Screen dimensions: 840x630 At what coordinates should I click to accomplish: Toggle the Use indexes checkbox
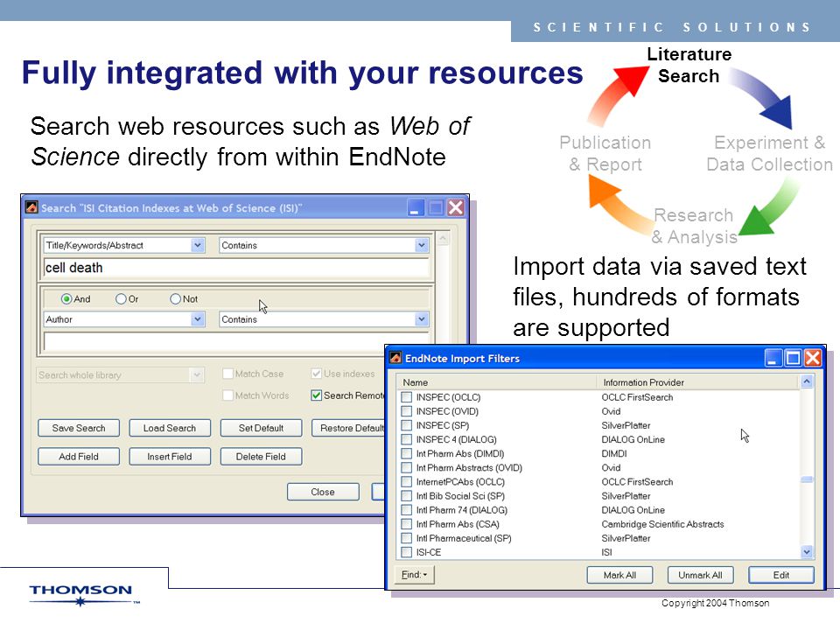316,374
